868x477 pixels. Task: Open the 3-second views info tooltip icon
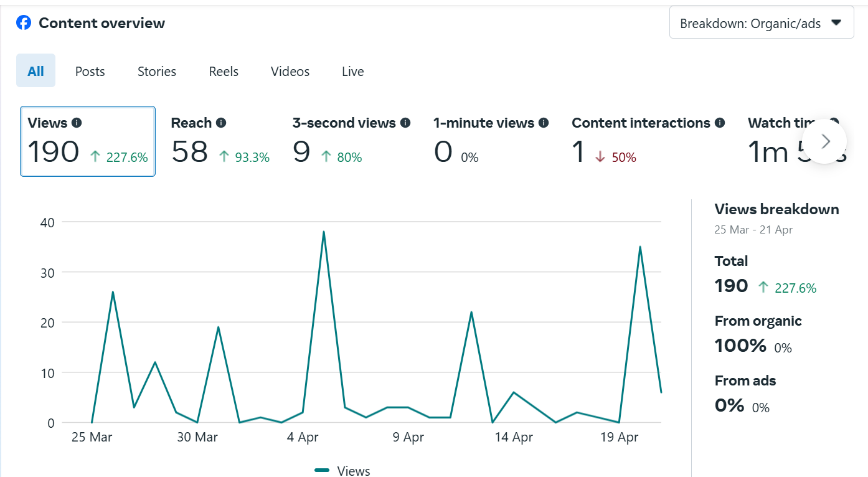(x=405, y=123)
